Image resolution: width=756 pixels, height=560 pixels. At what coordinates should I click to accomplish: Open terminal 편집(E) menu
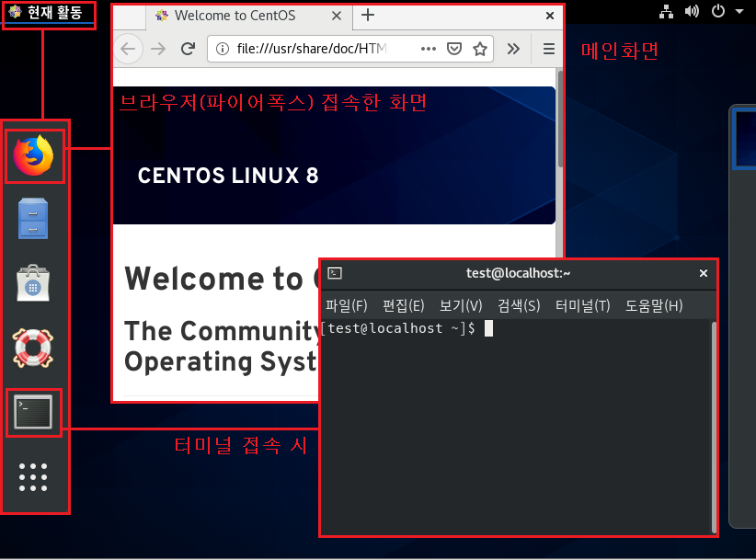(403, 305)
